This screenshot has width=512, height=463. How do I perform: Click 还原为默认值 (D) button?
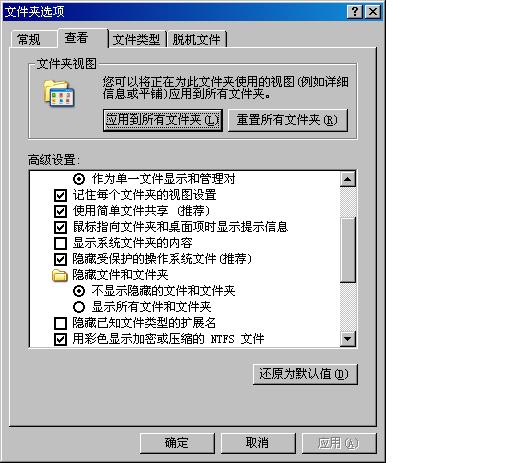pyautogui.click(x=305, y=374)
